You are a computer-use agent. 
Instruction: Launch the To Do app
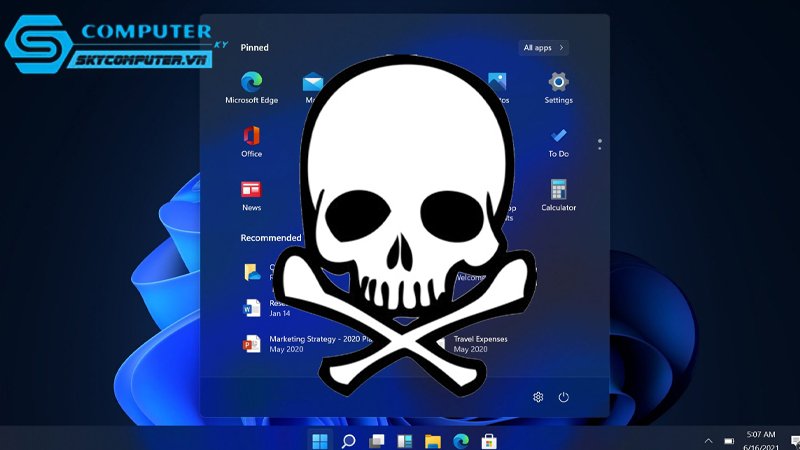pyautogui.click(x=558, y=142)
